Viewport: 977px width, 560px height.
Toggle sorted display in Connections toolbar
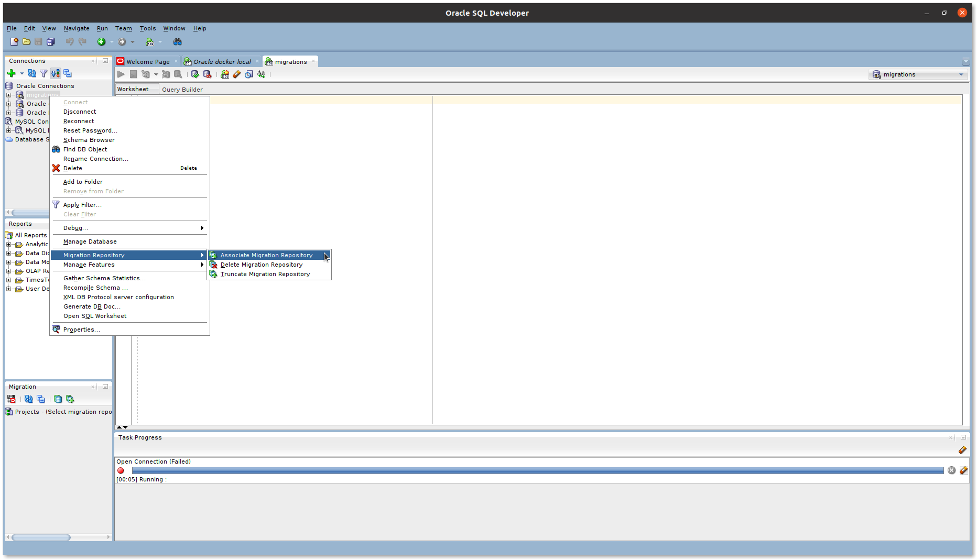pos(55,73)
